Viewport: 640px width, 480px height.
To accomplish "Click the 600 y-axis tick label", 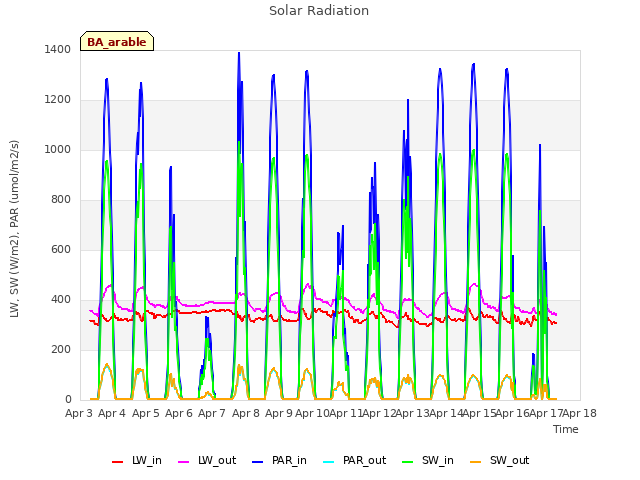I will (x=61, y=249).
